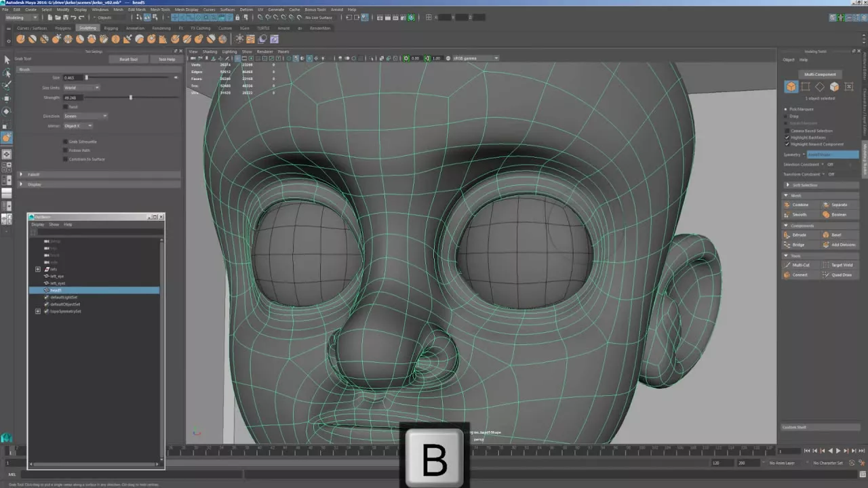Select the arrow Select tool in toolbox

tap(7, 60)
